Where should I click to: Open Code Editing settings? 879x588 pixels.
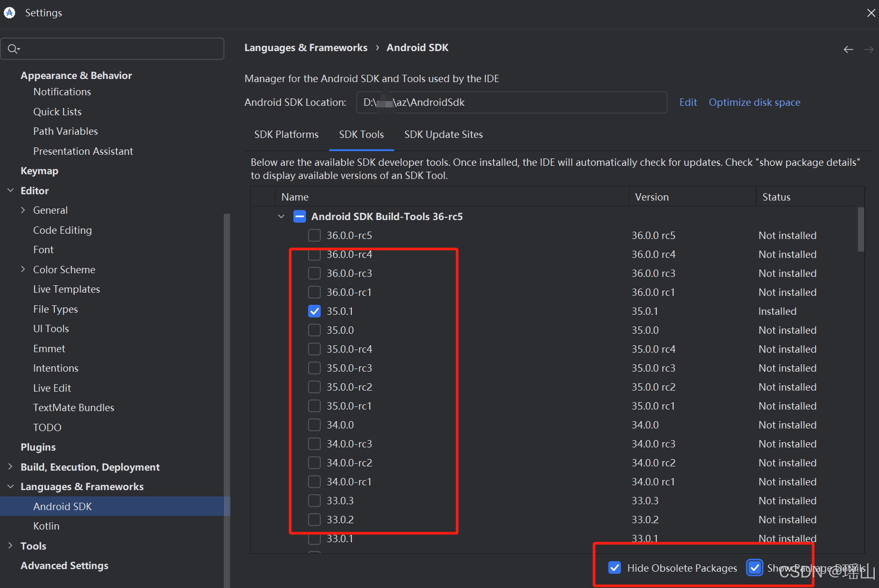(x=62, y=230)
